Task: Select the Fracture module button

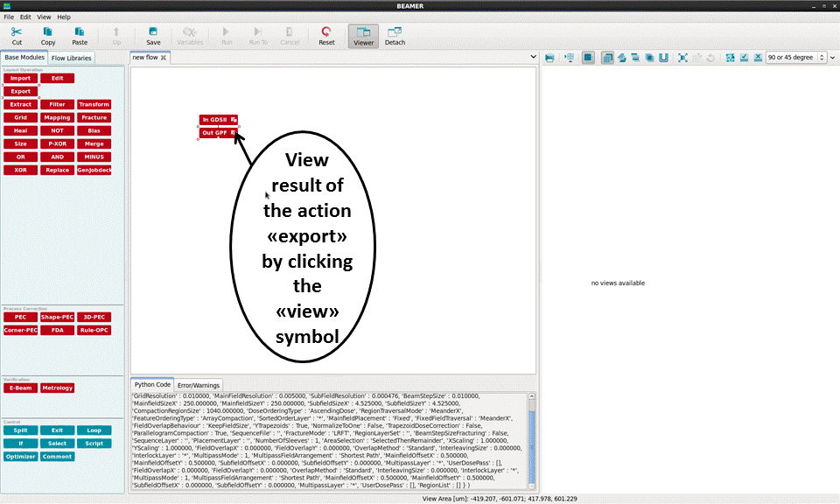Action: point(94,117)
